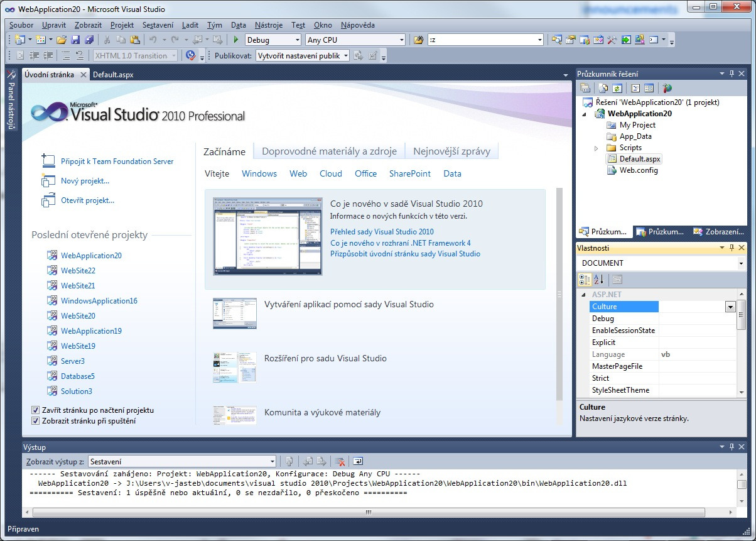Collapse the WebApplication20 project node

[x=585, y=114]
